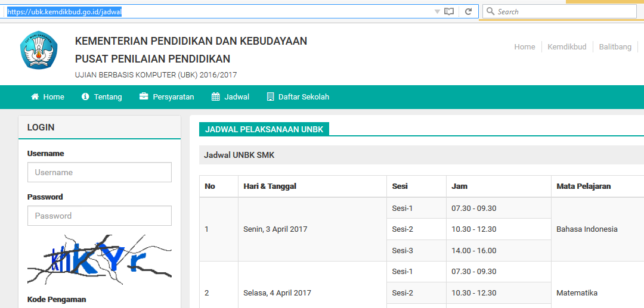Select the Jadwal Pelaksanaan UNBK tab heading

pos(264,130)
